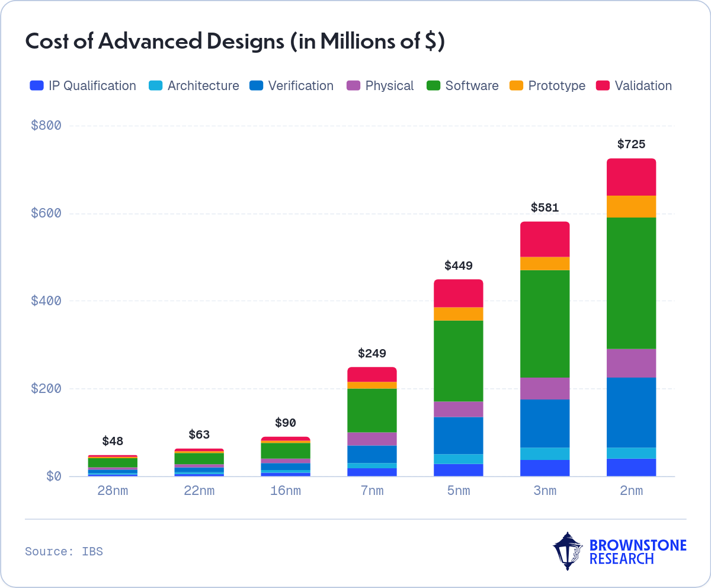Click the purple Physical segment of the 2nm bar
The height and width of the screenshot is (588, 711).
click(631, 363)
